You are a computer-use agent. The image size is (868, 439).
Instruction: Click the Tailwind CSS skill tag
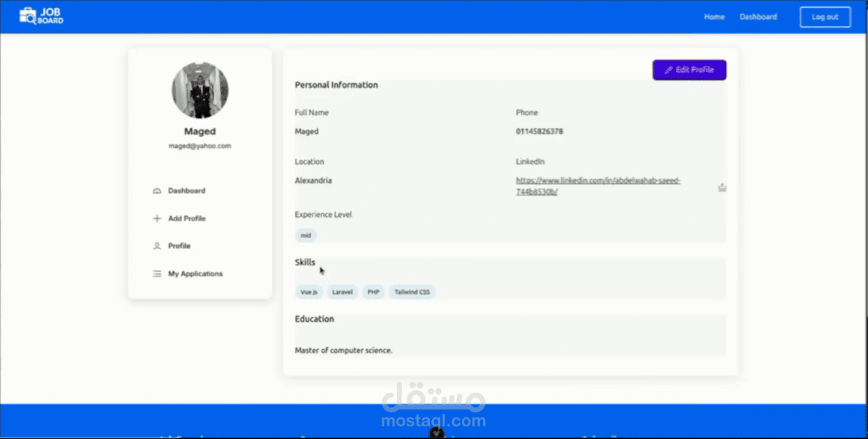412,292
